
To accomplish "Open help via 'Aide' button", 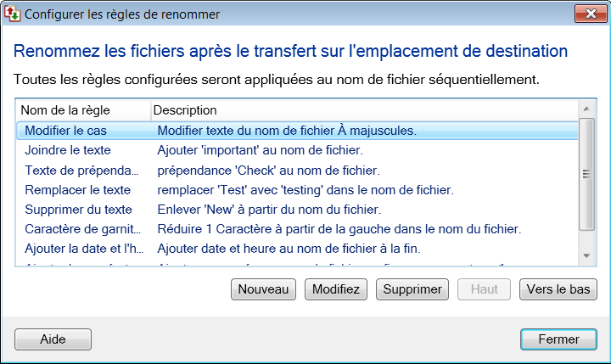I will (53, 339).
